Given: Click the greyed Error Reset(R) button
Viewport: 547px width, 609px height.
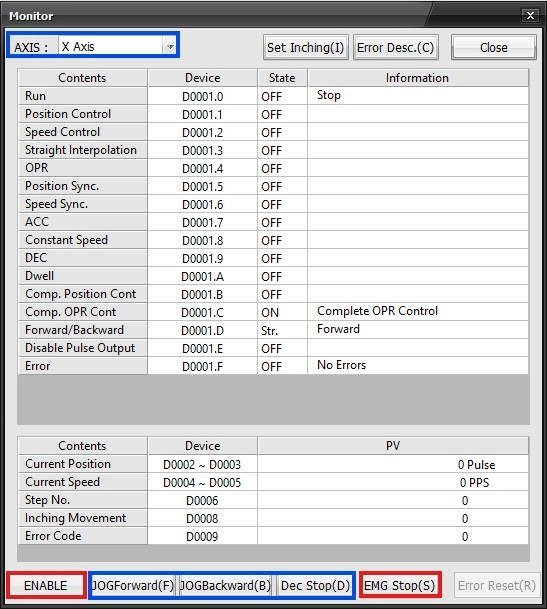Looking at the screenshot, I should click(497, 585).
